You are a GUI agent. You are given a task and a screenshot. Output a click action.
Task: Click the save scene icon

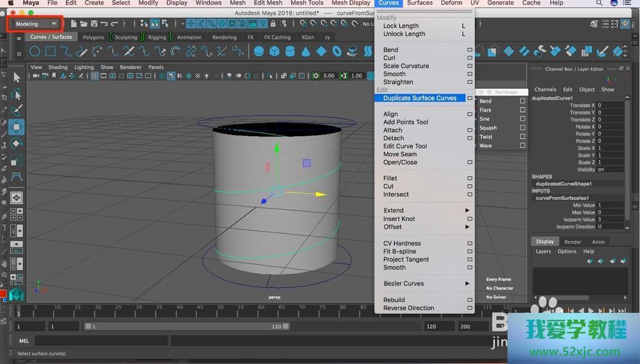click(94, 24)
